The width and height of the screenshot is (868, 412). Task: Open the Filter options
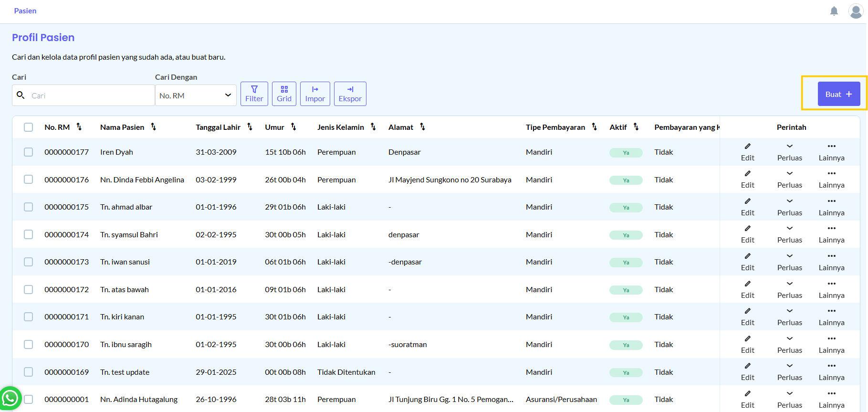(x=254, y=94)
